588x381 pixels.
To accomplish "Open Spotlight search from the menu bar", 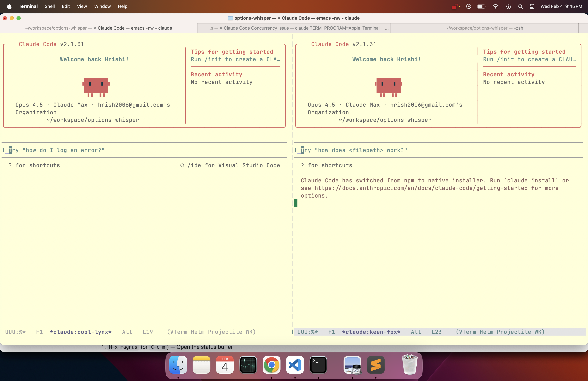I will coord(521,6).
